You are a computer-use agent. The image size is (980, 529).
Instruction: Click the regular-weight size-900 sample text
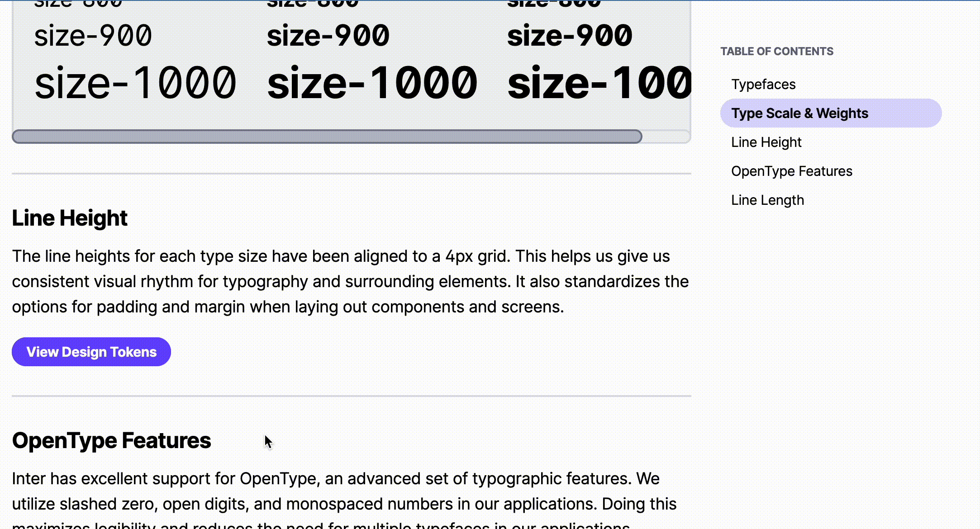tap(93, 36)
